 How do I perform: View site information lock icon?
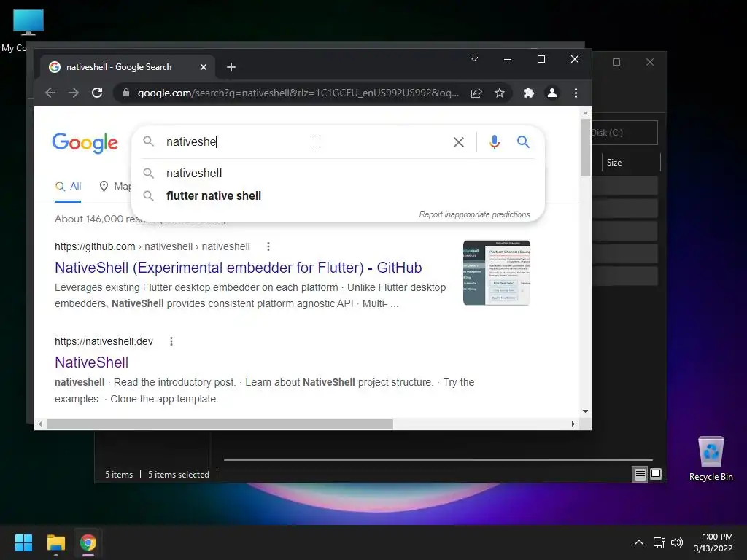125,93
